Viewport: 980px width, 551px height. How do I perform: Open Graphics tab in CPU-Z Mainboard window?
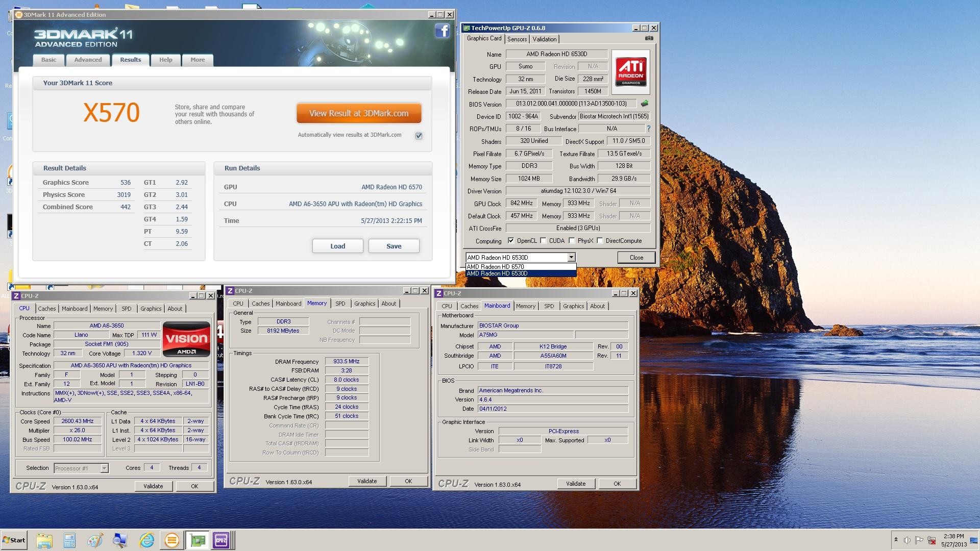574,306
